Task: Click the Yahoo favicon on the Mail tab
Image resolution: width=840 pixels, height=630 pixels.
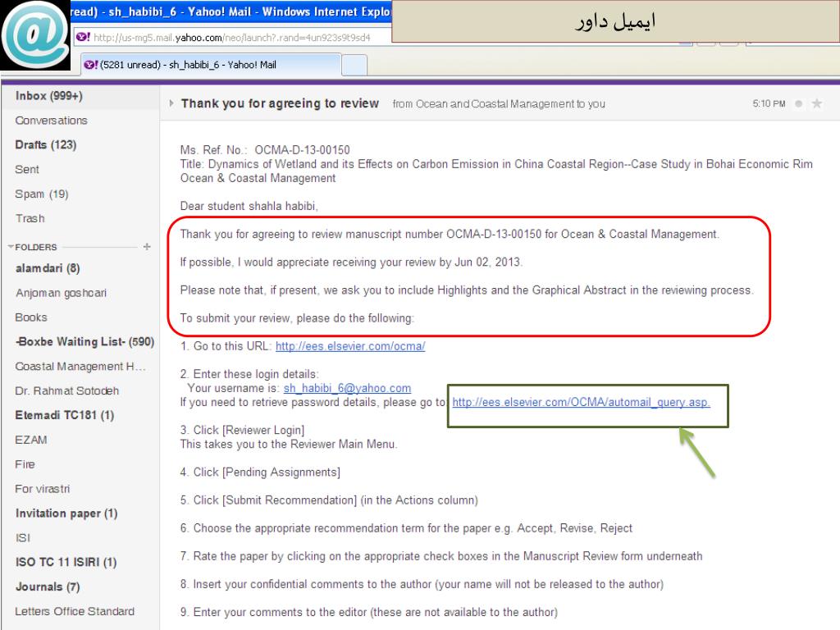Action: (x=90, y=65)
